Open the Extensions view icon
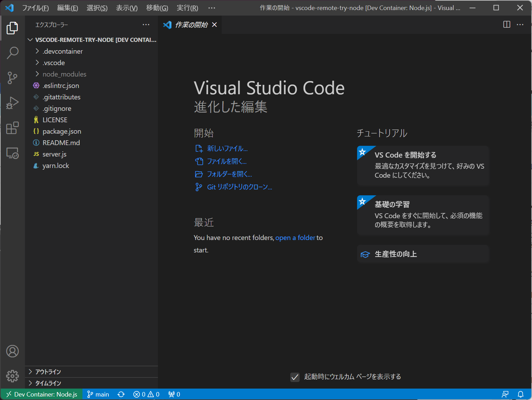This screenshot has width=532, height=400. [12, 128]
